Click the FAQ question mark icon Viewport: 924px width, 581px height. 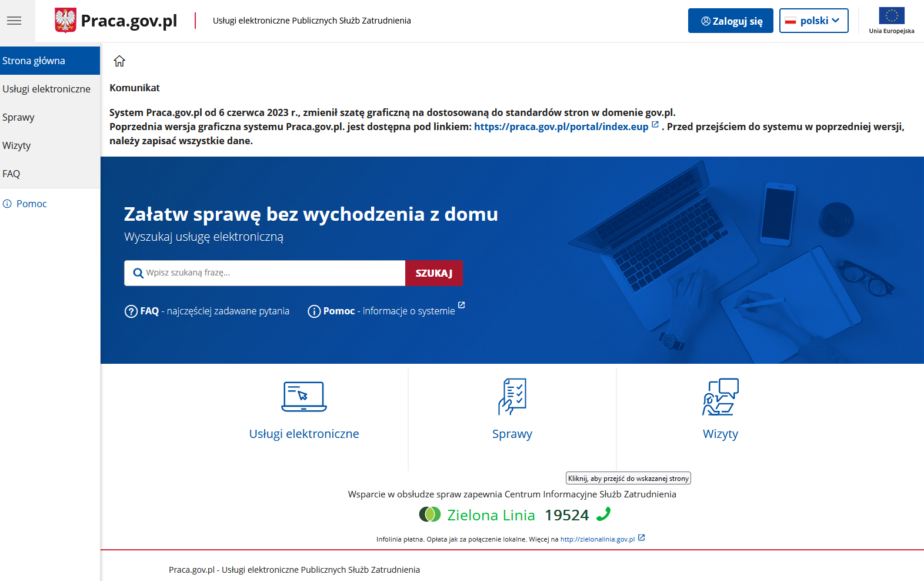131,311
